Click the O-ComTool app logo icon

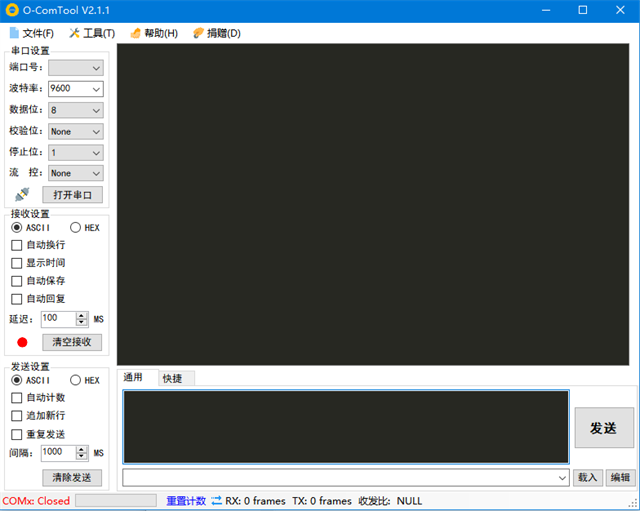[x=12, y=10]
